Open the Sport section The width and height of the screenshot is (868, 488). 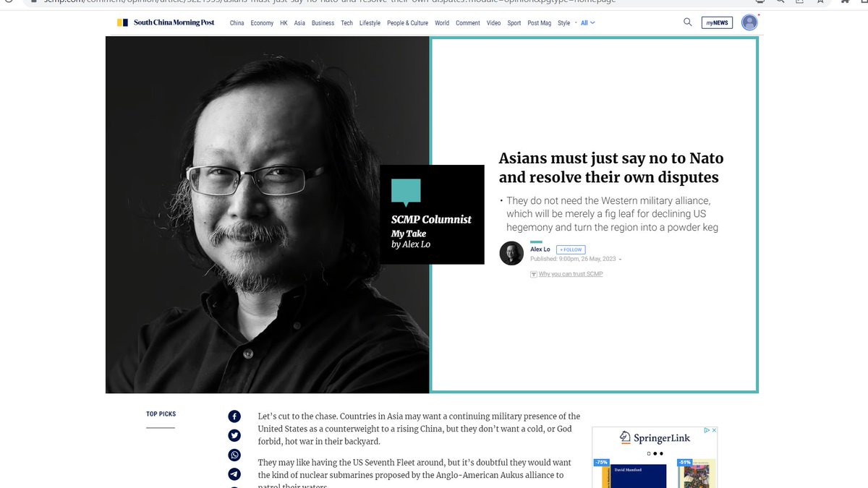[x=514, y=23]
